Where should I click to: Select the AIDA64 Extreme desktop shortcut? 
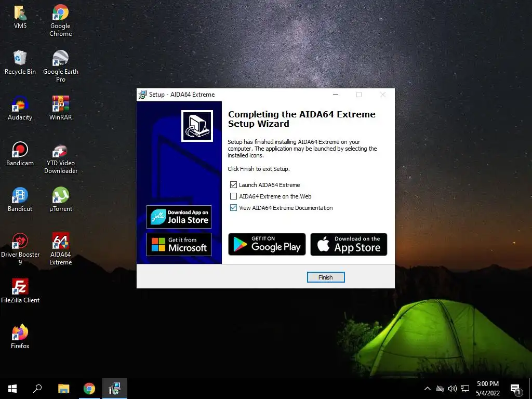(60, 249)
